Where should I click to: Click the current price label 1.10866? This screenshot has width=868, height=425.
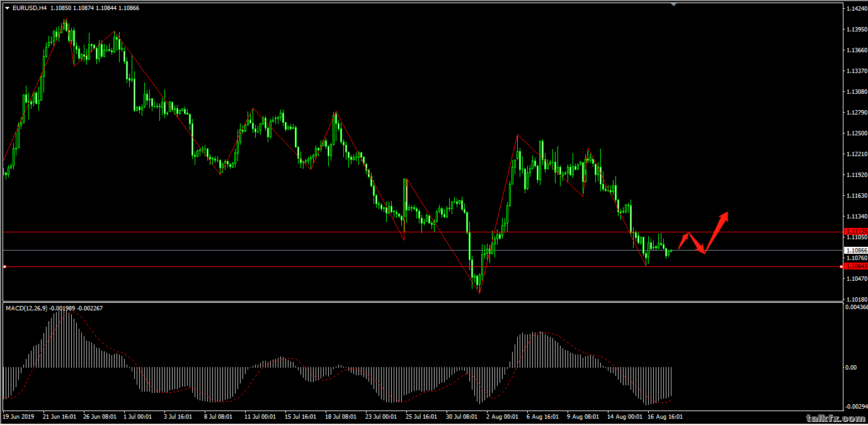855,250
